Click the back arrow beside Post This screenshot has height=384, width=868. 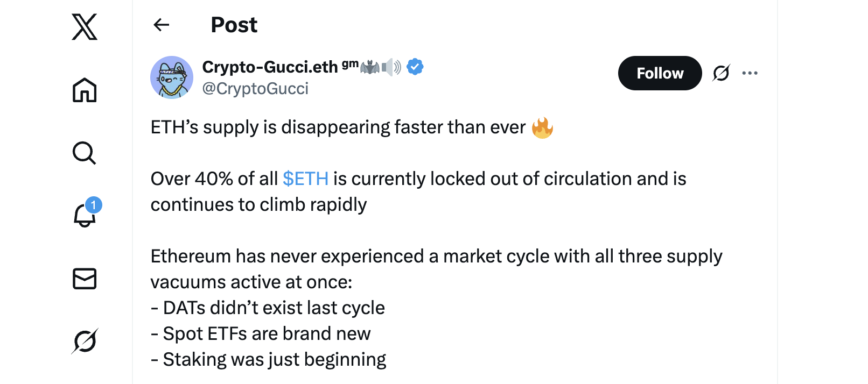162,25
